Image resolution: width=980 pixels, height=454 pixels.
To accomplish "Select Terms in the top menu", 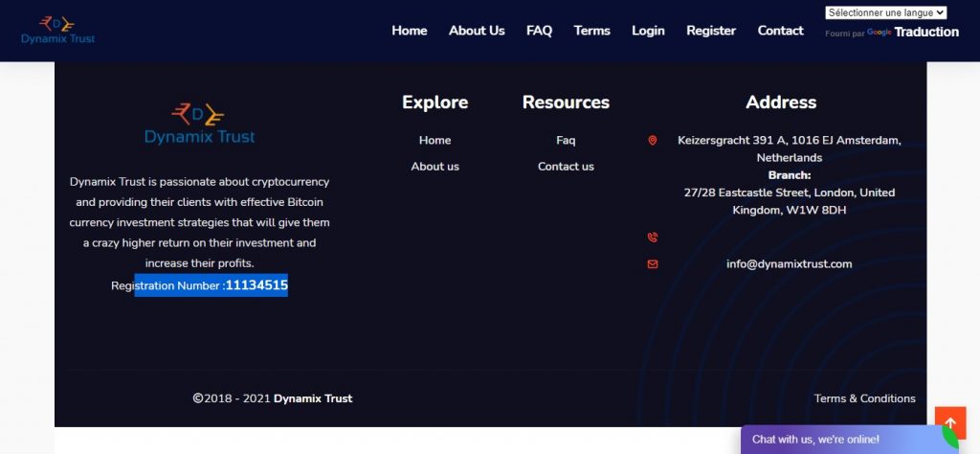I will coord(591,31).
